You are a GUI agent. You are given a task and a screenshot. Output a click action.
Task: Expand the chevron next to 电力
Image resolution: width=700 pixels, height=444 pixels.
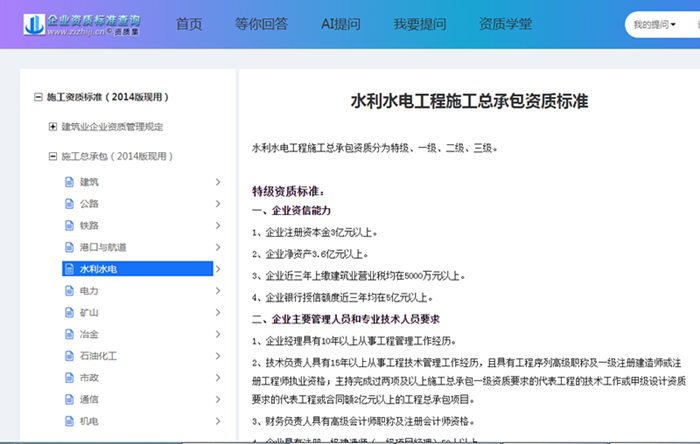pyautogui.click(x=218, y=291)
